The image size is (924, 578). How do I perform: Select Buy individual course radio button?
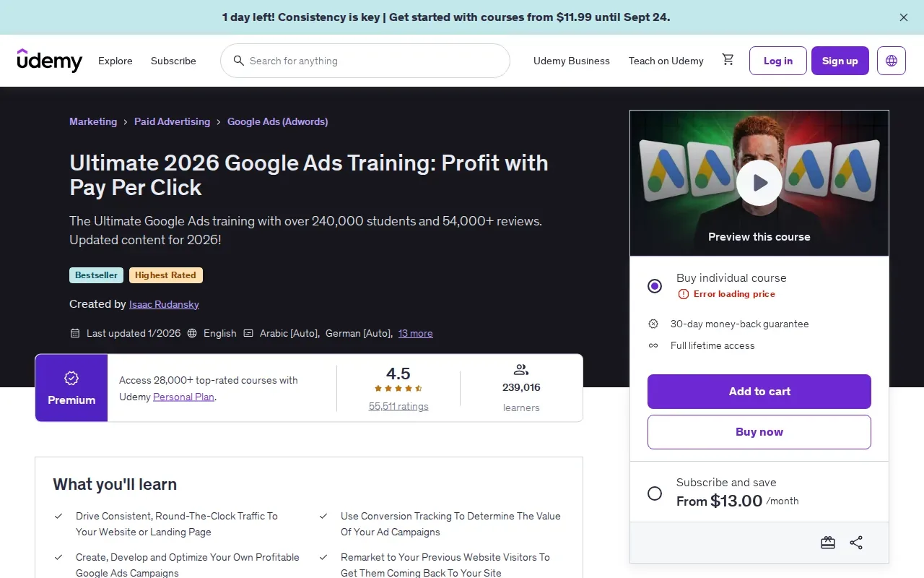(655, 286)
